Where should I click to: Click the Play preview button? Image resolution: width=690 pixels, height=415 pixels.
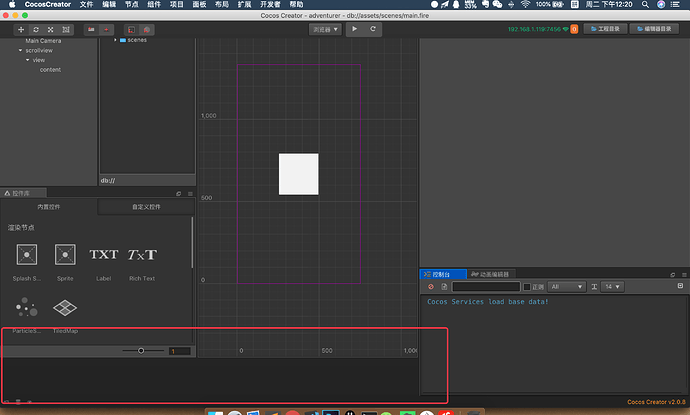[x=354, y=30]
